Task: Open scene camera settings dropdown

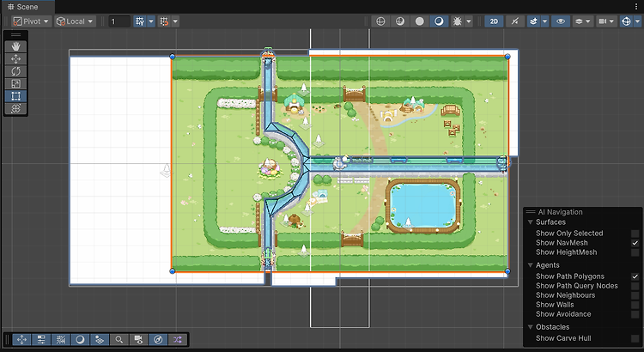Action: tap(606, 21)
